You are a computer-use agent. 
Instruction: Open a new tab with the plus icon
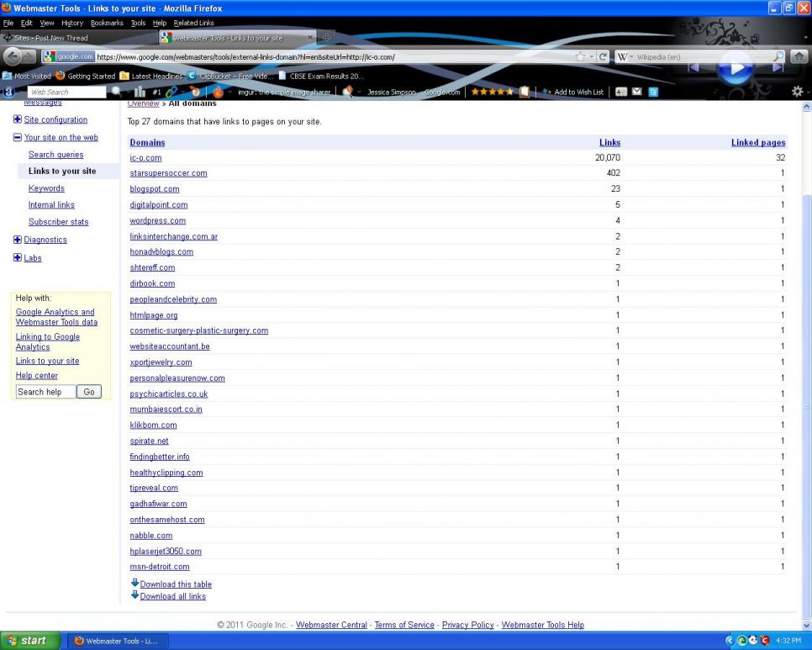coord(326,38)
